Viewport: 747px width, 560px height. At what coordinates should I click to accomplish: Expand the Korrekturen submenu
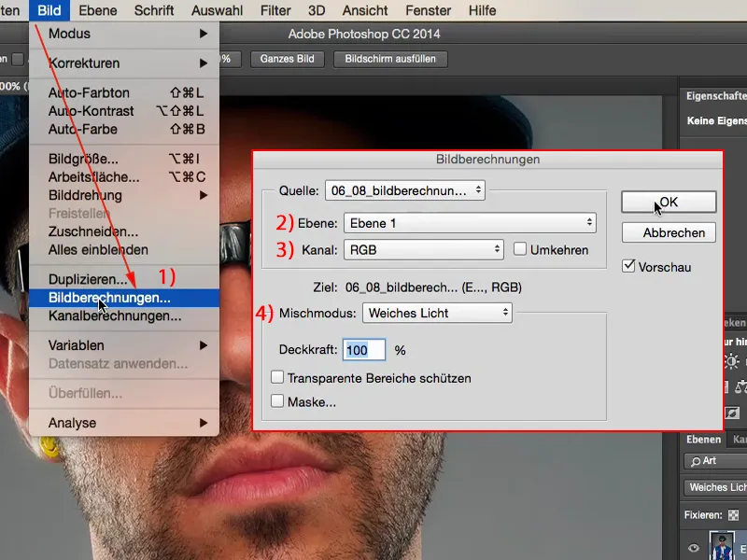(x=124, y=63)
